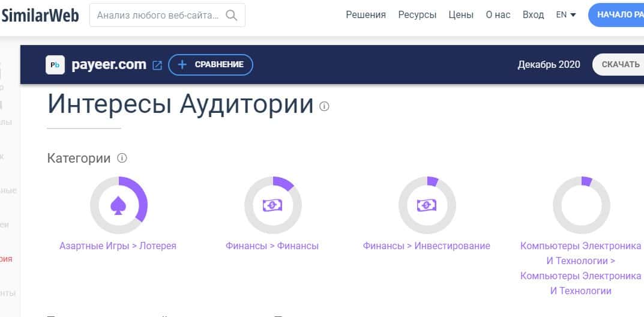Open the EN language dropdown
Screen dimensions: 644x317
pyautogui.click(x=566, y=15)
